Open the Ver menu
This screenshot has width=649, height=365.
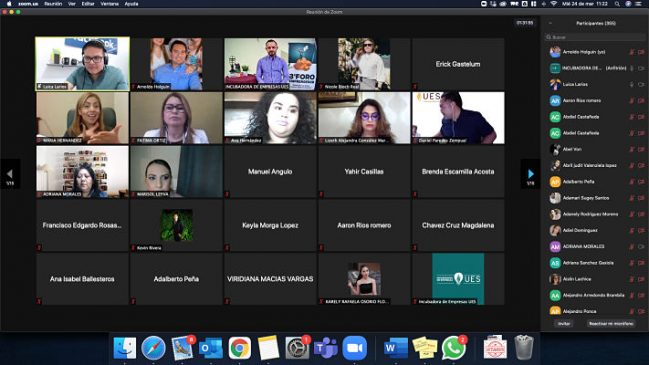tap(72, 4)
